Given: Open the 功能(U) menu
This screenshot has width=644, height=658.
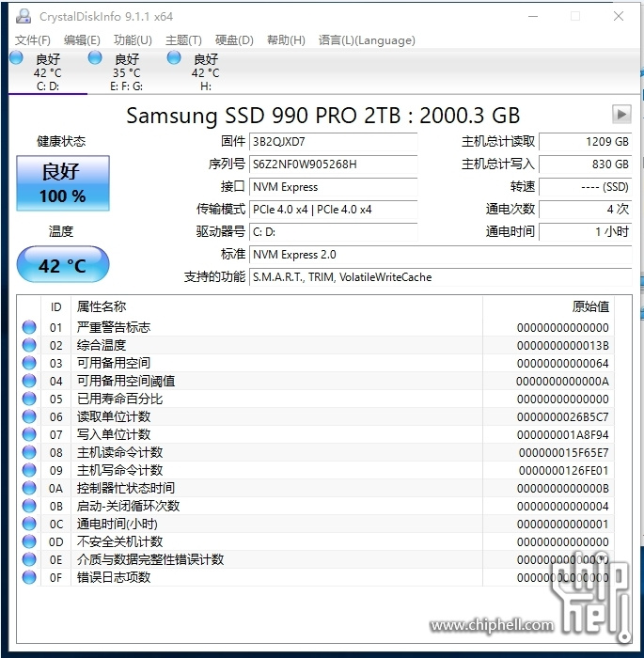Looking at the screenshot, I should tap(133, 40).
